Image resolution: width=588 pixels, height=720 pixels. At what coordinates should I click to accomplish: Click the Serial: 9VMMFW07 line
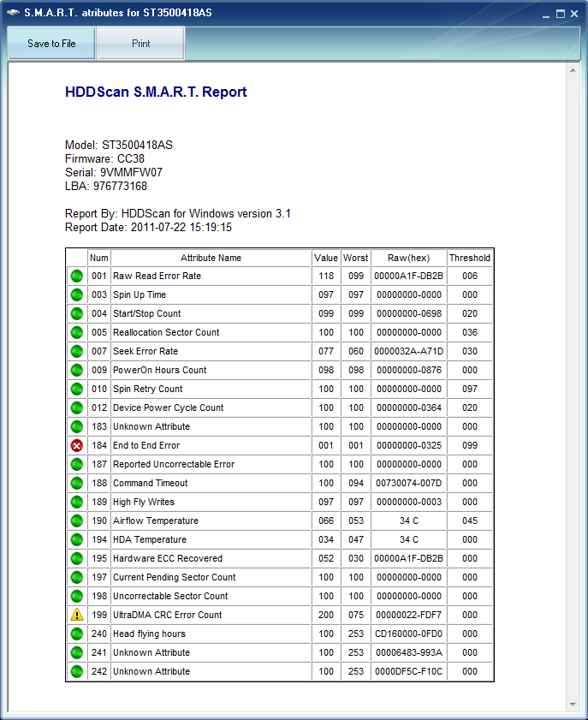[114, 173]
